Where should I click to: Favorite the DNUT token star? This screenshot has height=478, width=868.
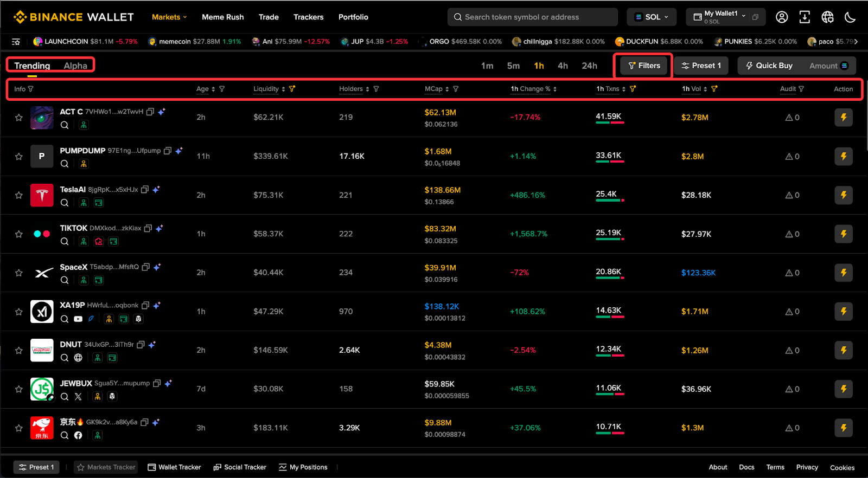pyautogui.click(x=19, y=351)
